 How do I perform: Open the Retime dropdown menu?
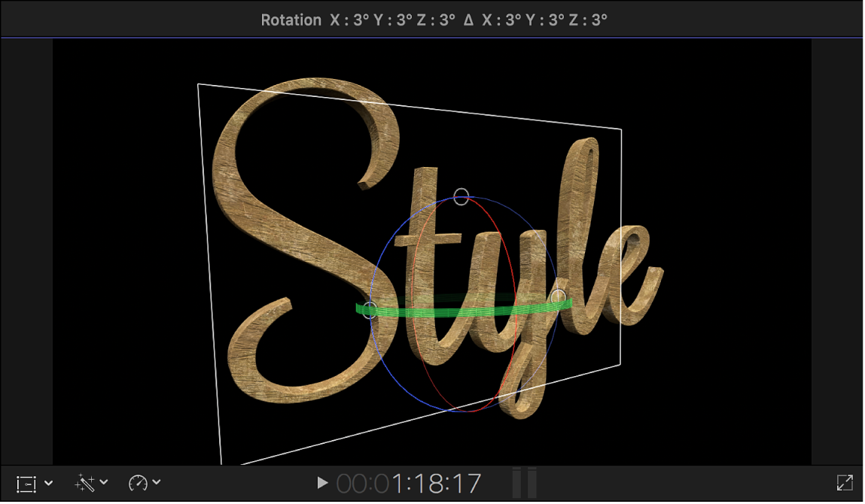click(x=157, y=484)
